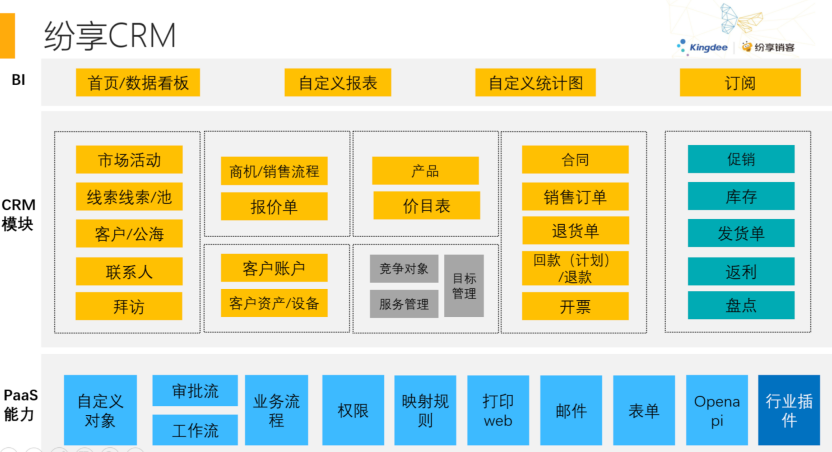This screenshot has height=452, width=832.
Task: Open the 价目表 block
Action: click(427, 206)
